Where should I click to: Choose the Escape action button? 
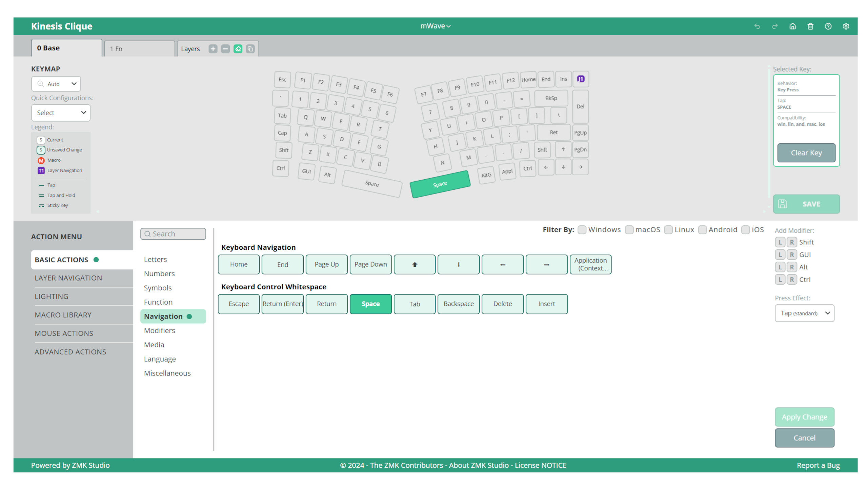239,304
